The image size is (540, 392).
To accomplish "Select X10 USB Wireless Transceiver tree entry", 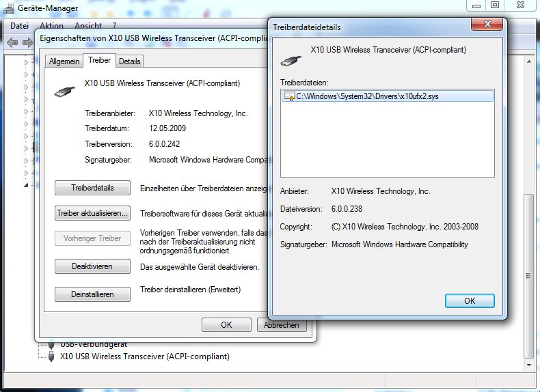I will [145, 356].
